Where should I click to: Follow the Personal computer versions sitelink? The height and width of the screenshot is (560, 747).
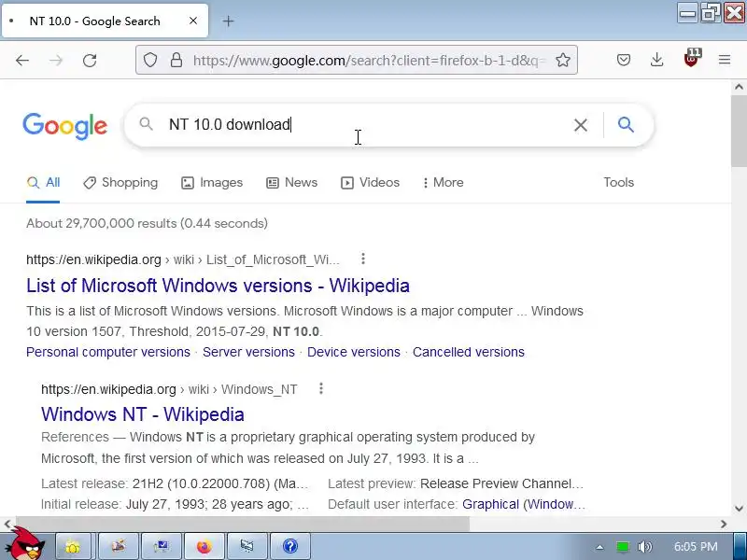108,352
